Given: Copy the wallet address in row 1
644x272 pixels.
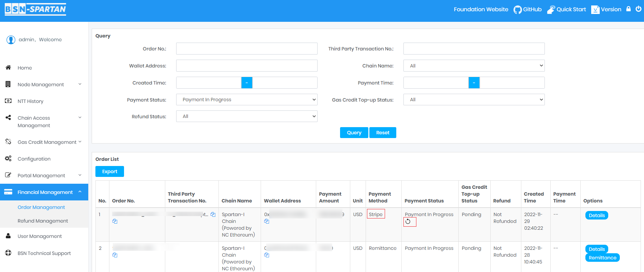Looking at the screenshot, I should [x=266, y=221].
